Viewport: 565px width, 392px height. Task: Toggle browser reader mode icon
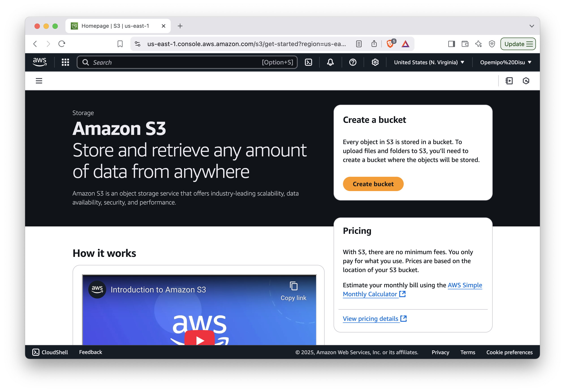coord(359,44)
